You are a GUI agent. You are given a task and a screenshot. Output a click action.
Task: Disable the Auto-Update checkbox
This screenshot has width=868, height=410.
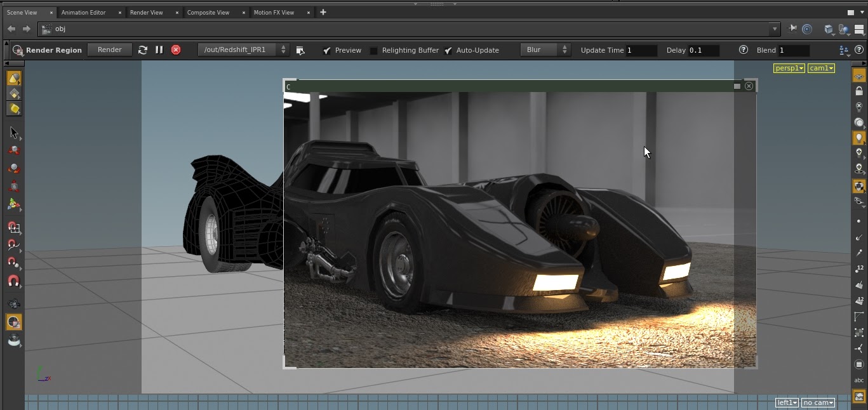click(x=448, y=50)
